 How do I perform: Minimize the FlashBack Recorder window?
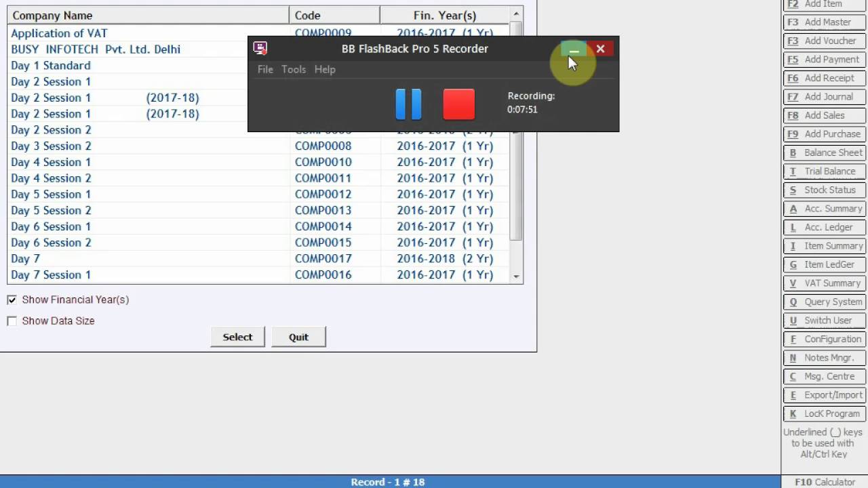pos(574,49)
